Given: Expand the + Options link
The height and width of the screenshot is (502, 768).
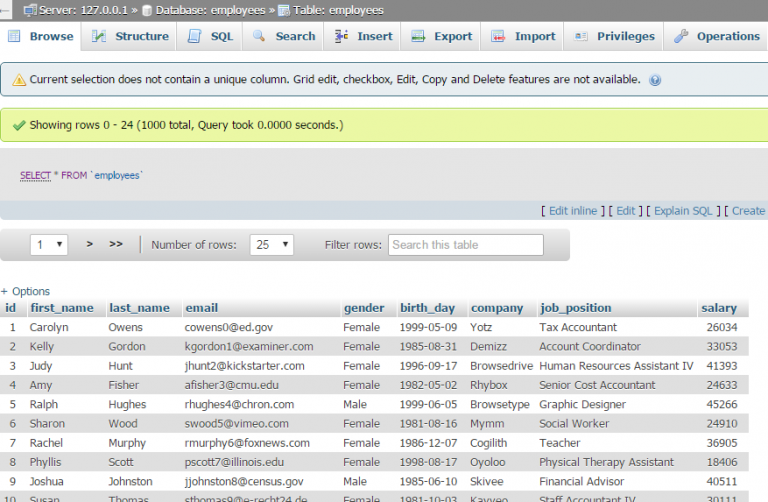Looking at the screenshot, I should coord(26,291).
